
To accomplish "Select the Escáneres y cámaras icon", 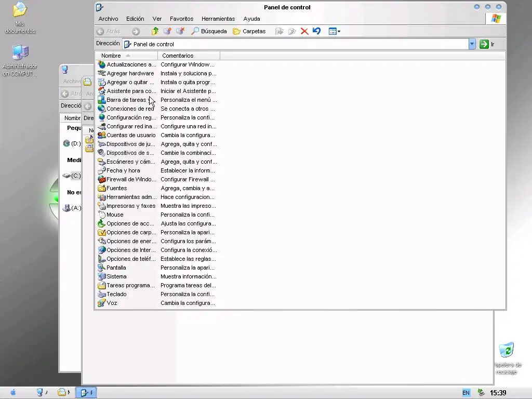I will pos(102,162).
